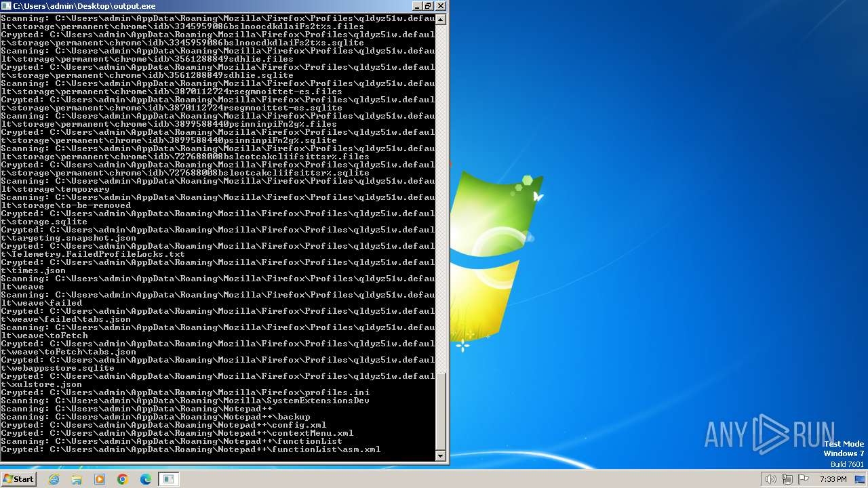Click the text Telemetry.FailedProfileLocks.txt
This screenshot has height=488, width=868.
click(x=98, y=254)
